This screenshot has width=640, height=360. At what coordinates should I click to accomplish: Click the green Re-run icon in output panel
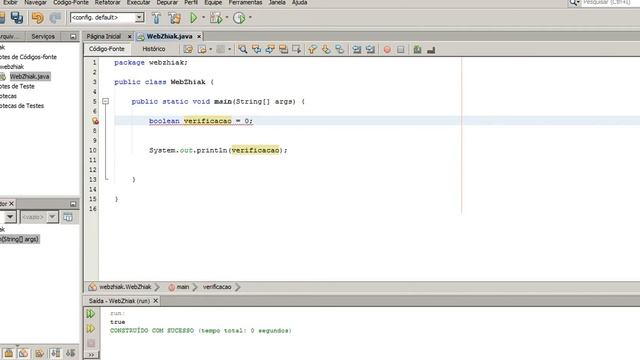[x=91, y=313]
